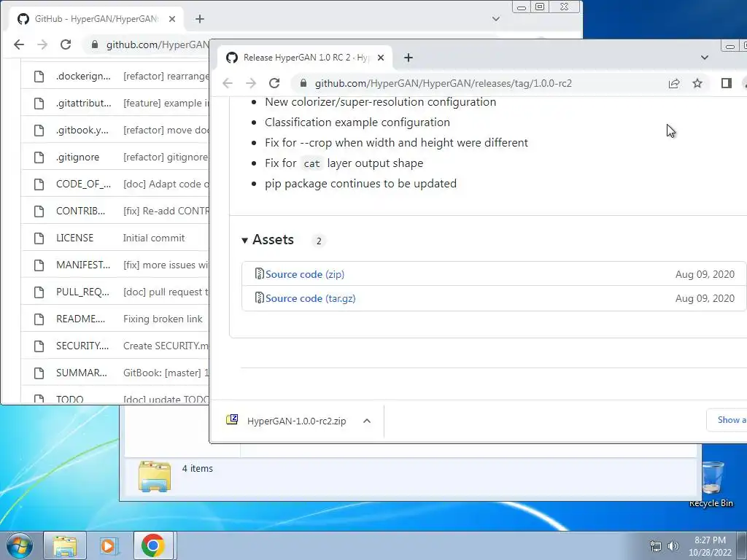Image resolution: width=747 pixels, height=560 pixels.
Task: Launch Windows Media Player from taskbar
Action: pos(109,545)
